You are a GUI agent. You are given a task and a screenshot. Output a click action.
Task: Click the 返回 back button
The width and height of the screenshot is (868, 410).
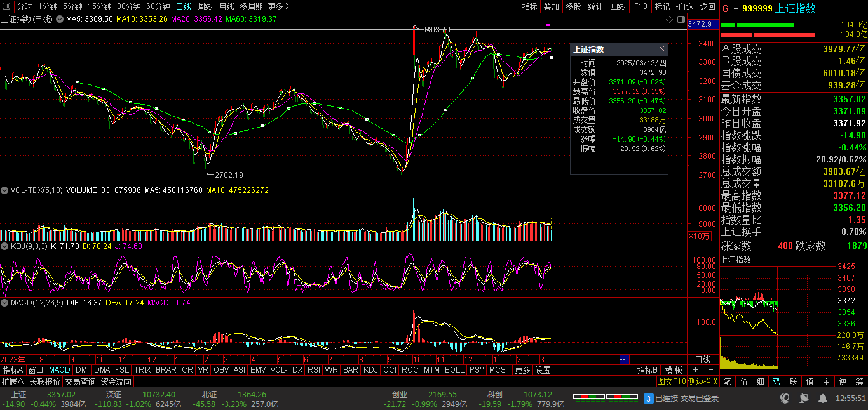pyautogui.click(x=707, y=6)
